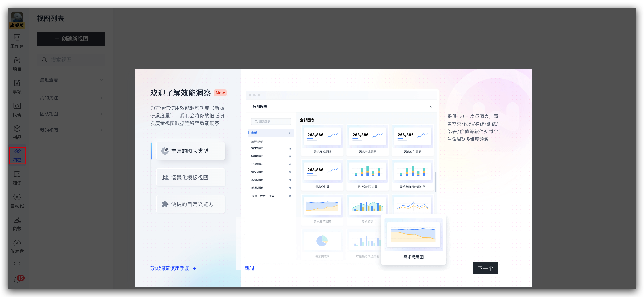Select 全部 category in chart list
Viewport: 644px width, 297px height.
pyautogui.click(x=271, y=133)
